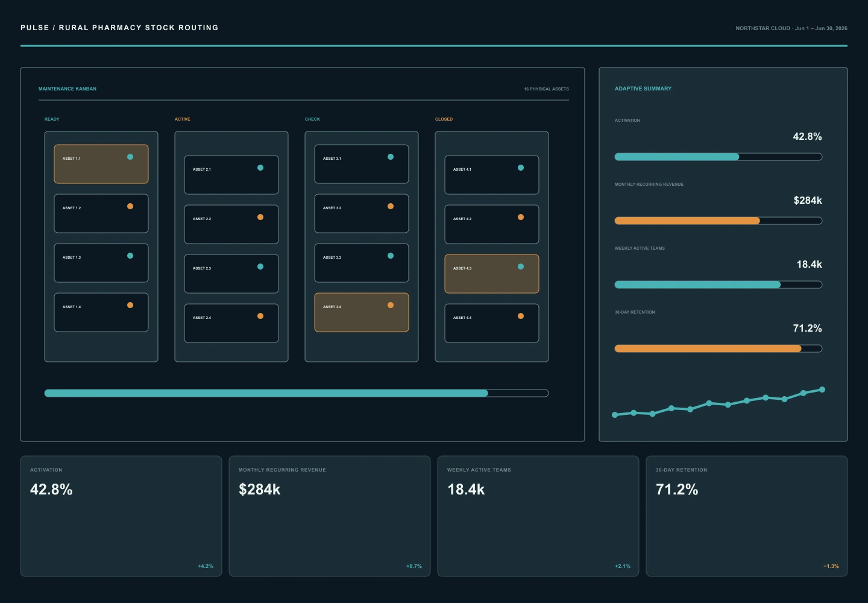Click the NORTHSTAR CLOUD date range text
Viewport: 868px width, 603px height.
click(791, 28)
